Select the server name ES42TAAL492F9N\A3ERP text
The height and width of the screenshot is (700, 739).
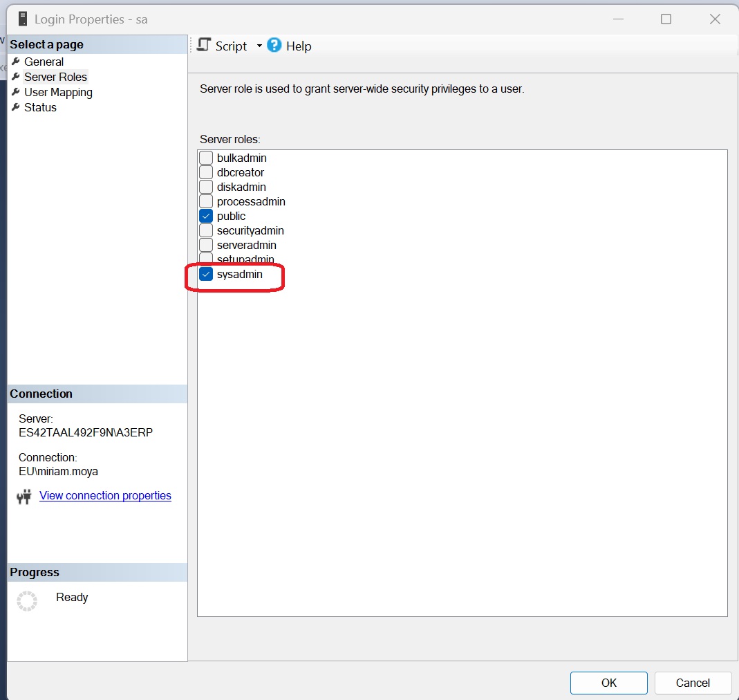86,432
